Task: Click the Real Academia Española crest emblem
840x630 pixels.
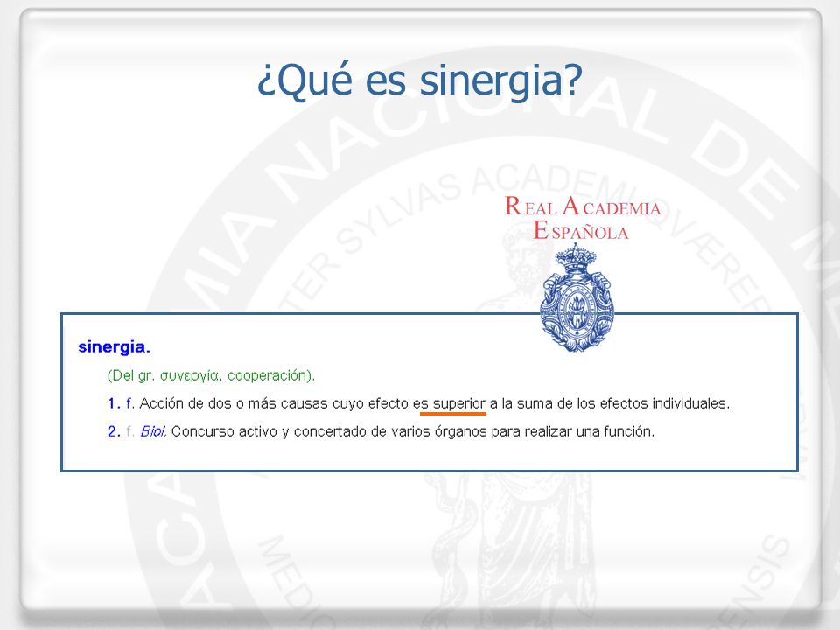Action: [577, 297]
